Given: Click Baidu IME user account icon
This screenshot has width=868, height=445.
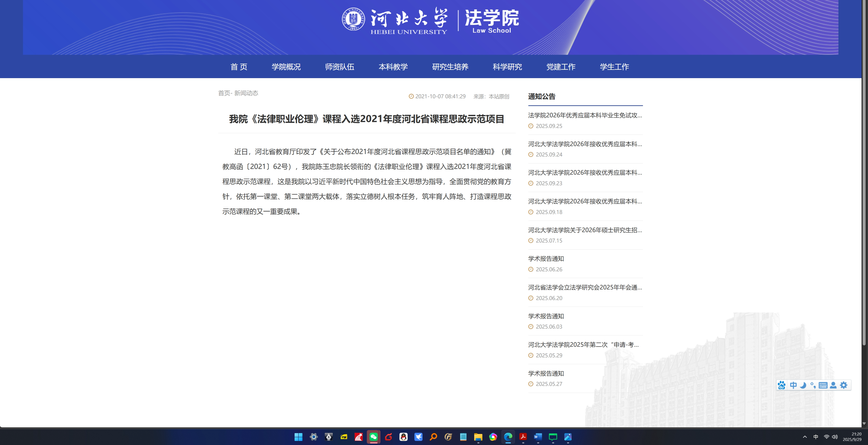Looking at the screenshot, I should (833, 385).
